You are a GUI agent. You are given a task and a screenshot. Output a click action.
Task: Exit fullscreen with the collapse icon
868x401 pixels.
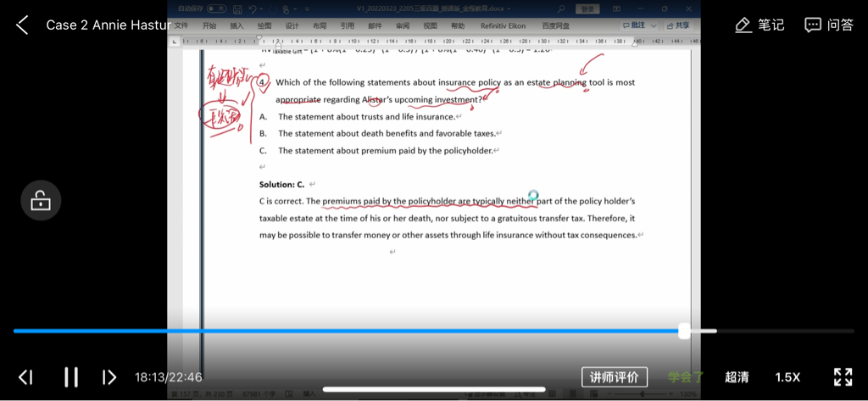point(843,377)
